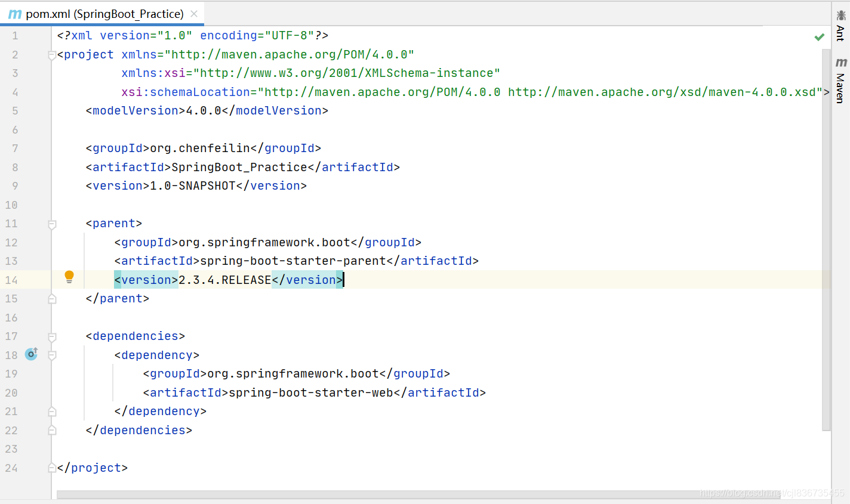Collapse the dependencies block on line 17
Viewport: 850px width, 504px height.
[52, 337]
